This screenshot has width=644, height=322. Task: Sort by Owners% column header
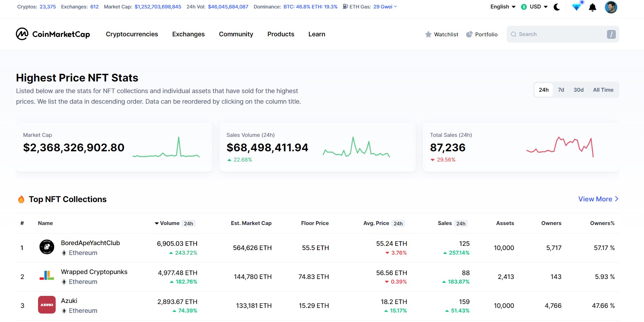click(x=602, y=223)
